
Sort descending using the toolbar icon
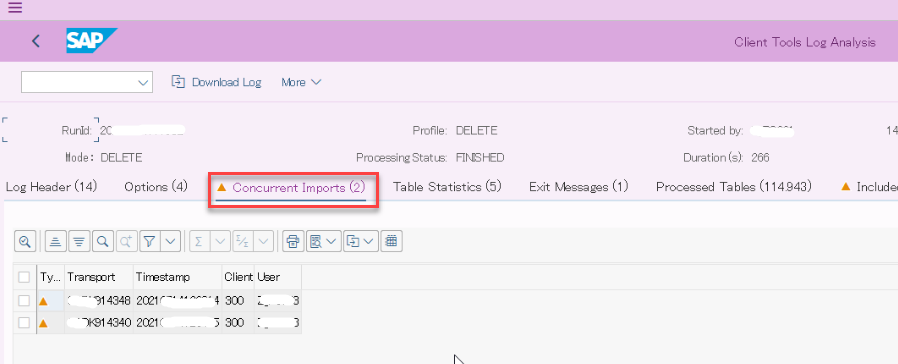click(79, 242)
